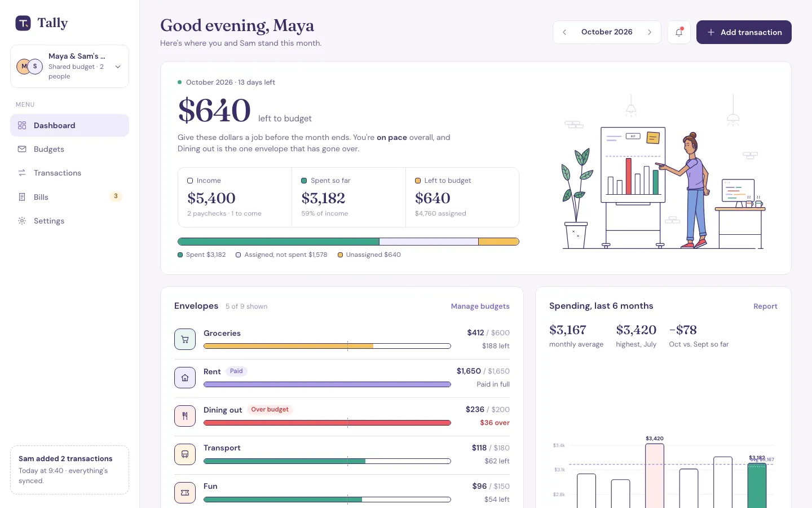The height and width of the screenshot is (508, 812).
Task: Click the Left to budget card
Action: tap(462, 197)
